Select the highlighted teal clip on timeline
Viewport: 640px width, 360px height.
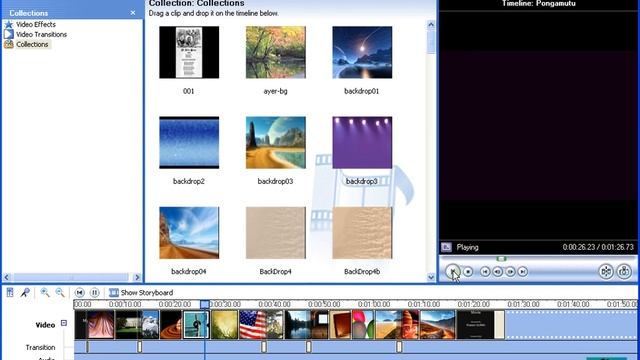[x=196, y=325]
